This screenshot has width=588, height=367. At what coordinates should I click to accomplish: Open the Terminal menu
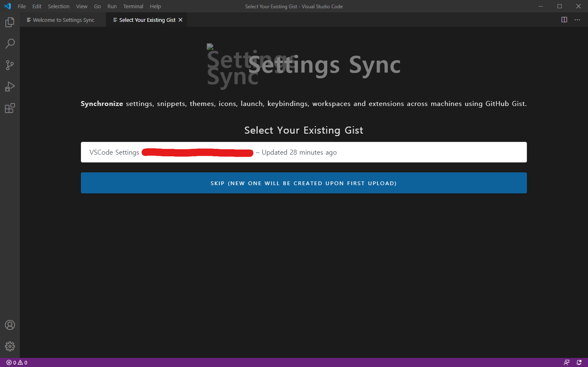(133, 6)
